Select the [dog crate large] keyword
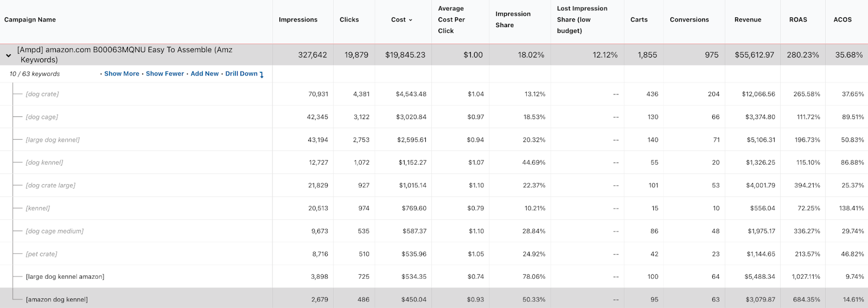The image size is (868, 308). 50,185
